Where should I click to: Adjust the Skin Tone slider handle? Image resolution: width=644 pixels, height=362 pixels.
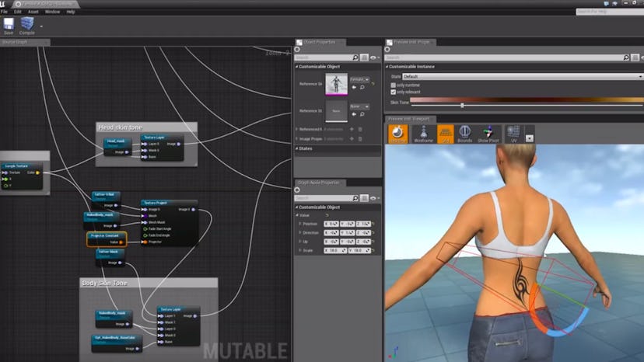pos(463,105)
